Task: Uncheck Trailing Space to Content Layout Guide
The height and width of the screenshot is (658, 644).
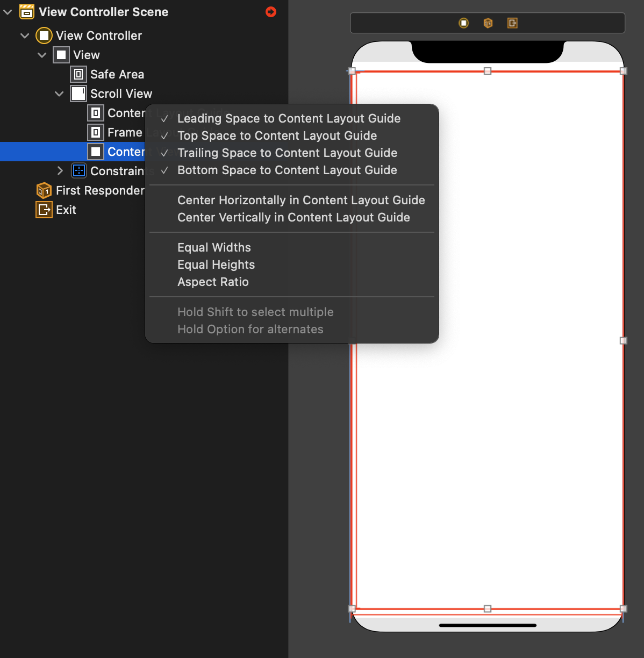Action: click(292, 153)
